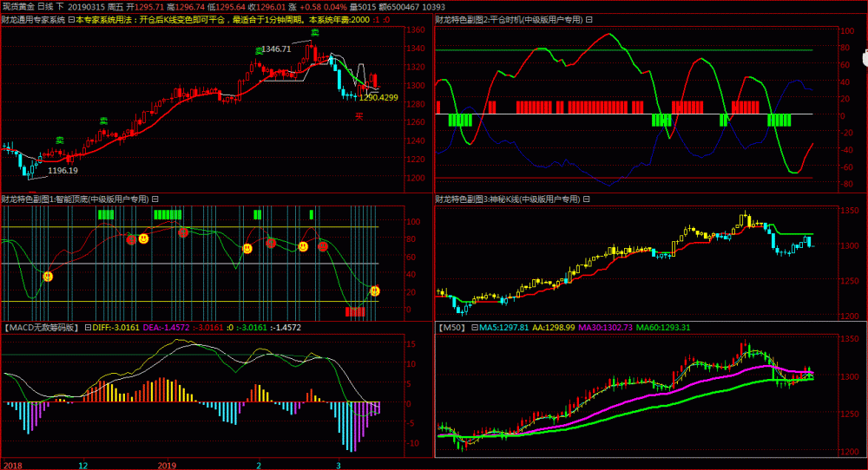Click the magenta MA30:1302.73 value
Viewport: 868px width, 470px height.
605,327
